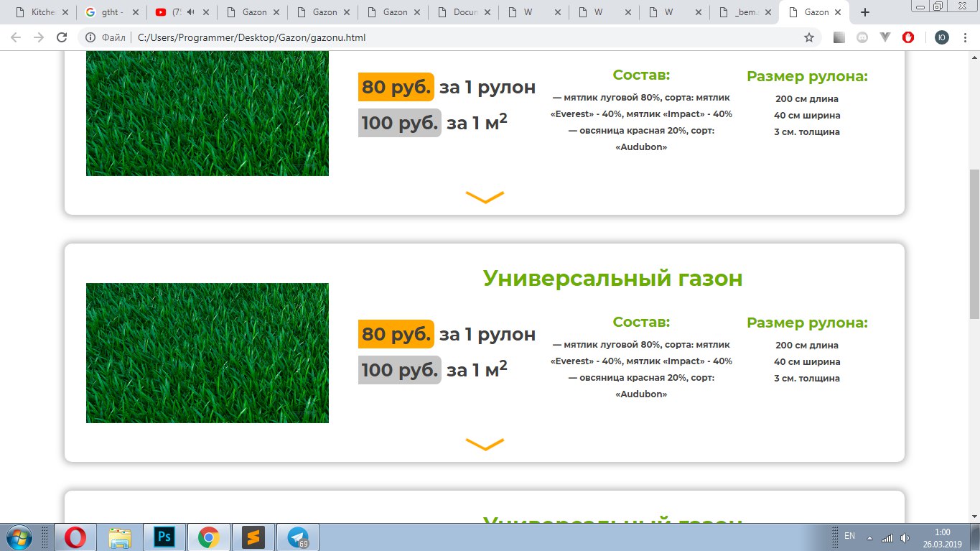Switch to Sublime Text in the taskbar

coord(253,537)
